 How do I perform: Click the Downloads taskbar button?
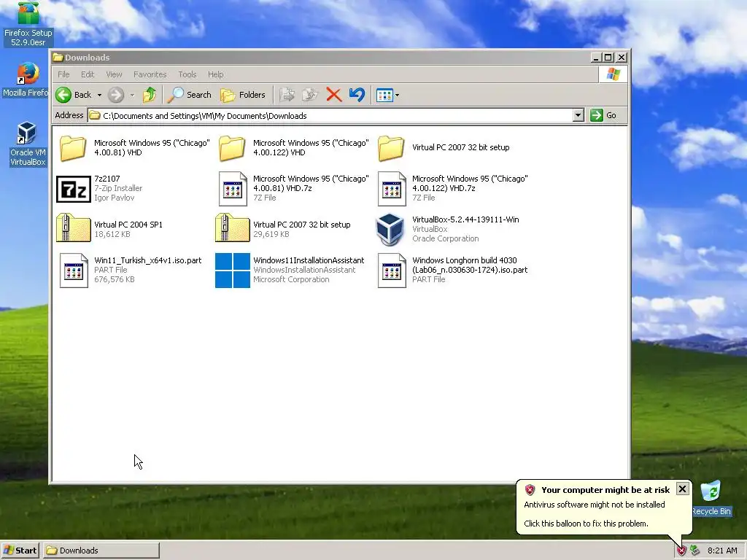(x=101, y=551)
